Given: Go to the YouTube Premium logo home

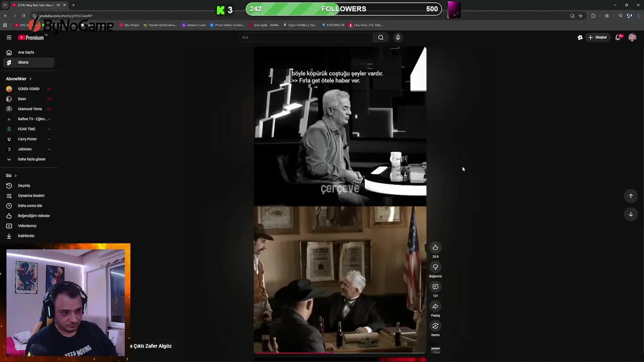Looking at the screenshot, I should tap(31, 38).
